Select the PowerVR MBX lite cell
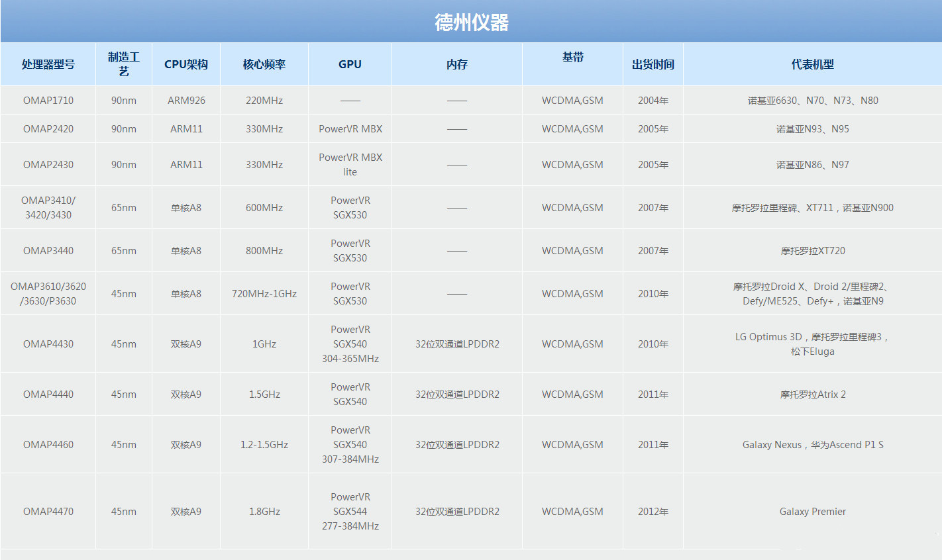 (x=350, y=165)
